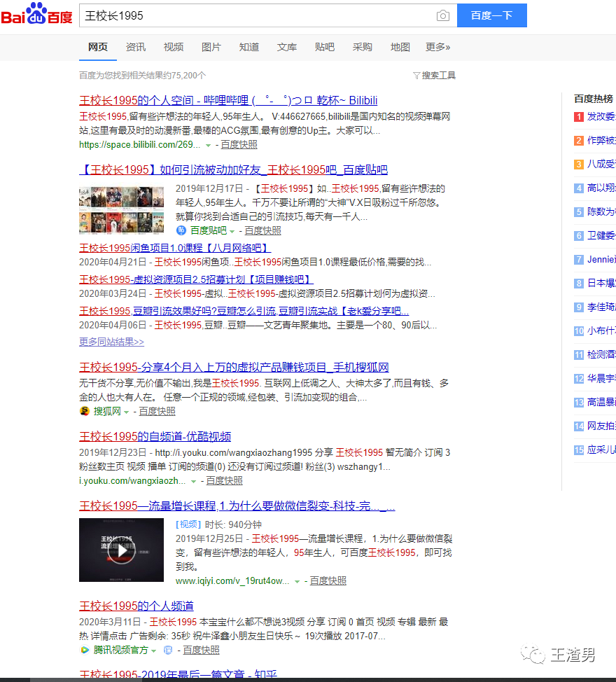Click hot list rank 2 badge
The image size is (616, 682).
pos(579,141)
